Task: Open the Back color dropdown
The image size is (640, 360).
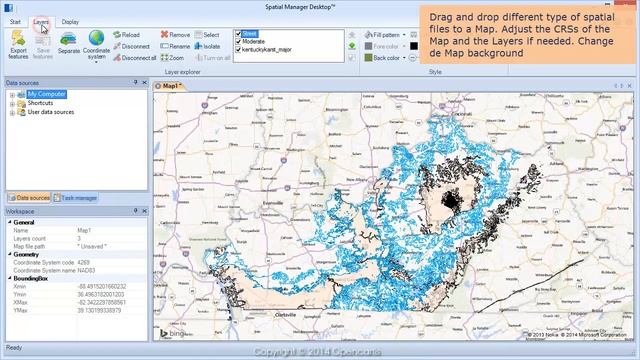Action: (x=404, y=58)
